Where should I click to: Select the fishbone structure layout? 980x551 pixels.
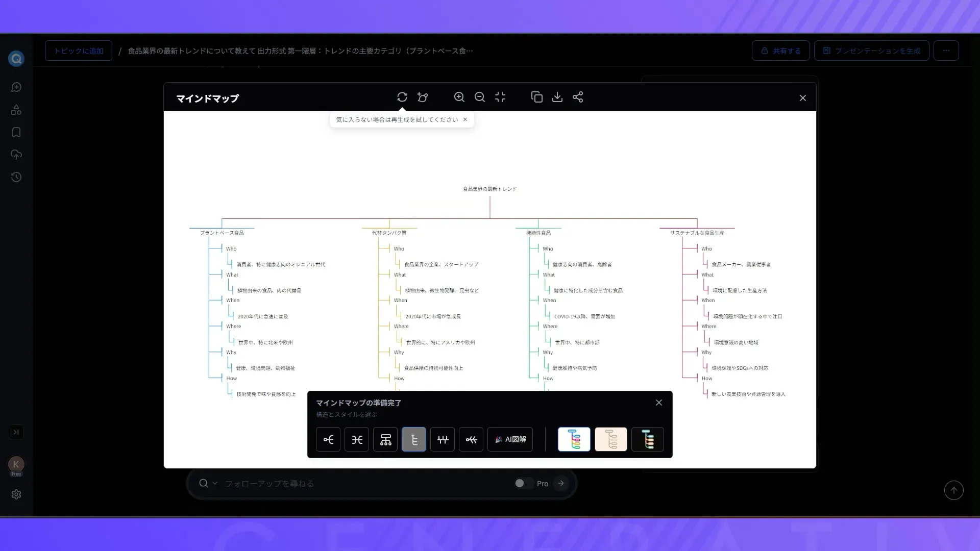[471, 439]
